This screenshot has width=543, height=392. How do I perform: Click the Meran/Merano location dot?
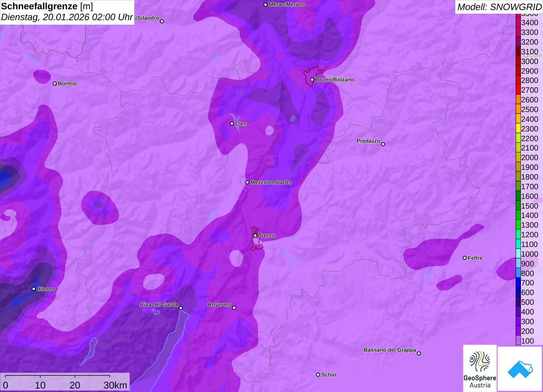(265, 5)
